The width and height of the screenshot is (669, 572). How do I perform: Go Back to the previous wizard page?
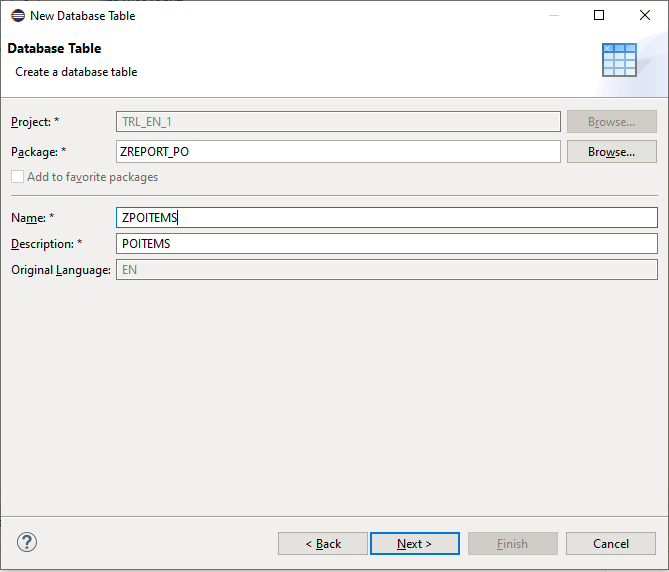(x=323, y=543)
